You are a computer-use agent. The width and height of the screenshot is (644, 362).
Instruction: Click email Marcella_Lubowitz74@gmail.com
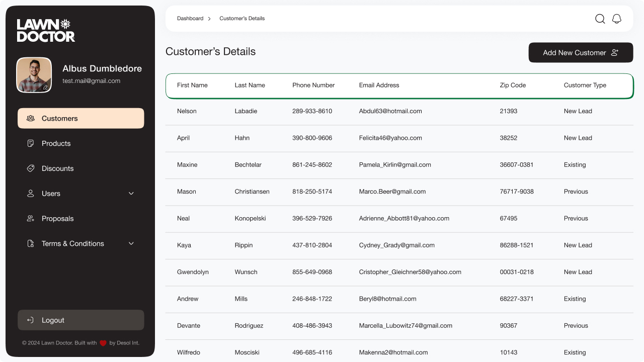click(x=406, y=326)
